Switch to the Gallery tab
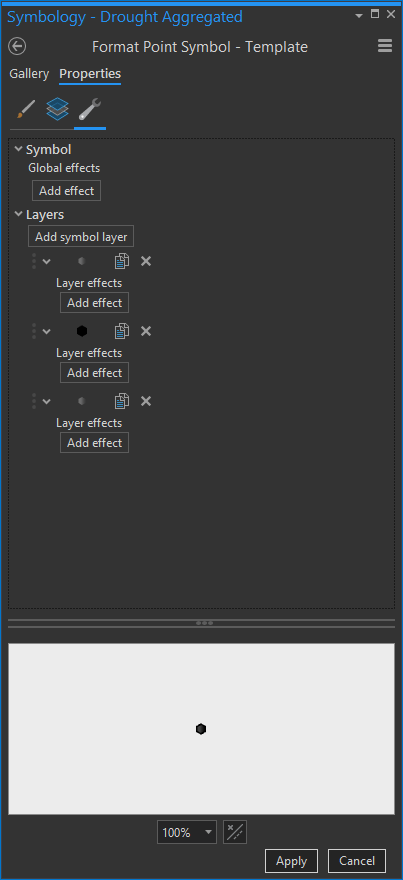403x880 pixels. point(29,74)
